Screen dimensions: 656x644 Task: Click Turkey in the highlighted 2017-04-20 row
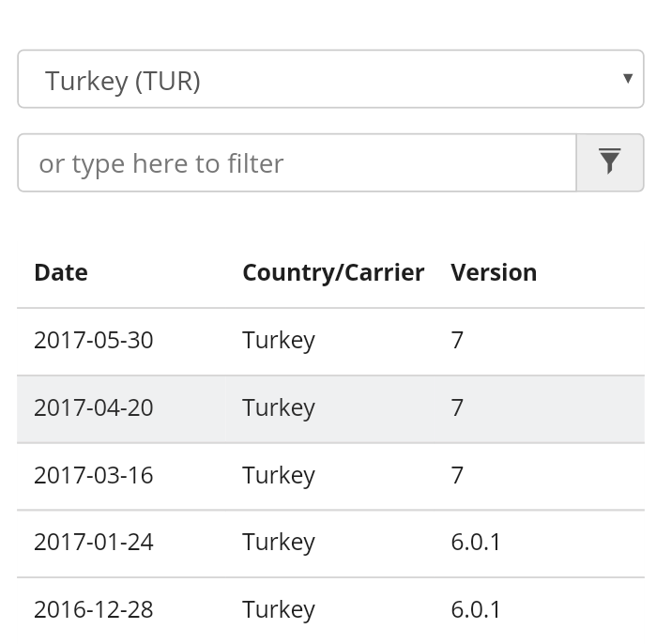(x=279, y=407)
